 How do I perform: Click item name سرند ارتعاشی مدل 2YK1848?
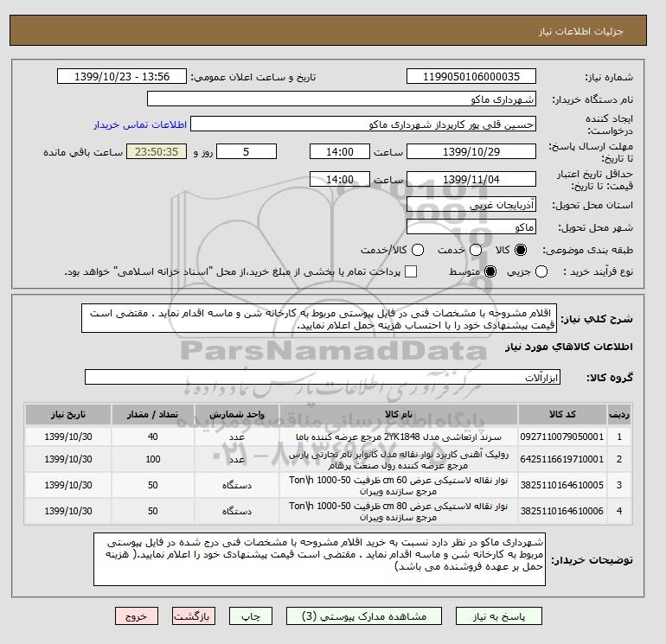point(399,437)
